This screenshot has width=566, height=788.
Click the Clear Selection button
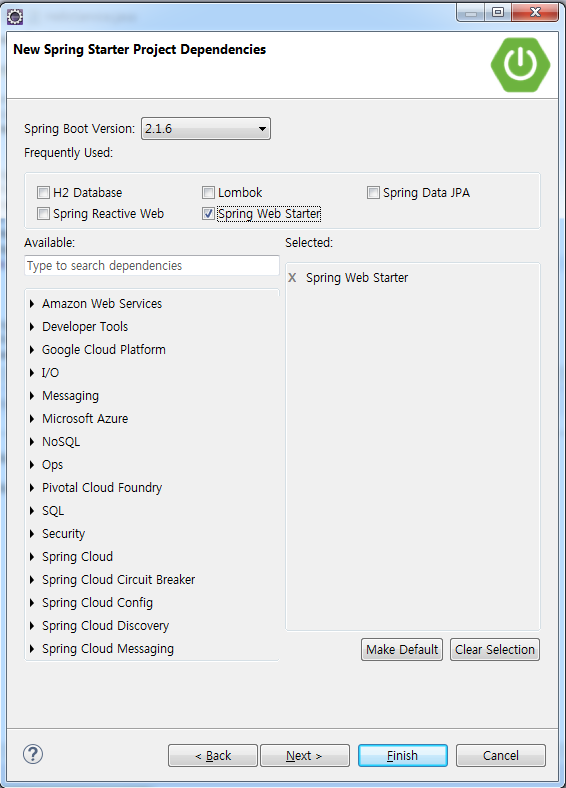[x=495, y=649]
